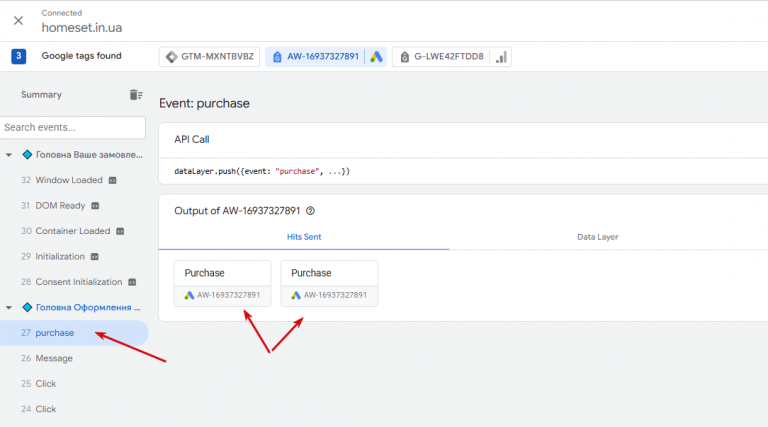Clear events using the delete list icon
768x427 pixels.
coord(136,95)
